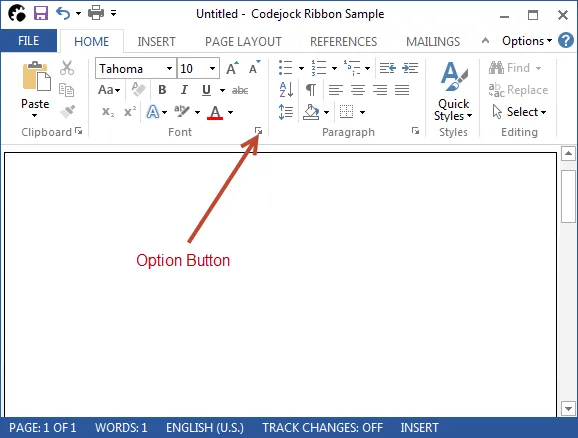Open the font size 10 dropdown
578x438 pixels.
pyautogui.click(x=212, y=69)
